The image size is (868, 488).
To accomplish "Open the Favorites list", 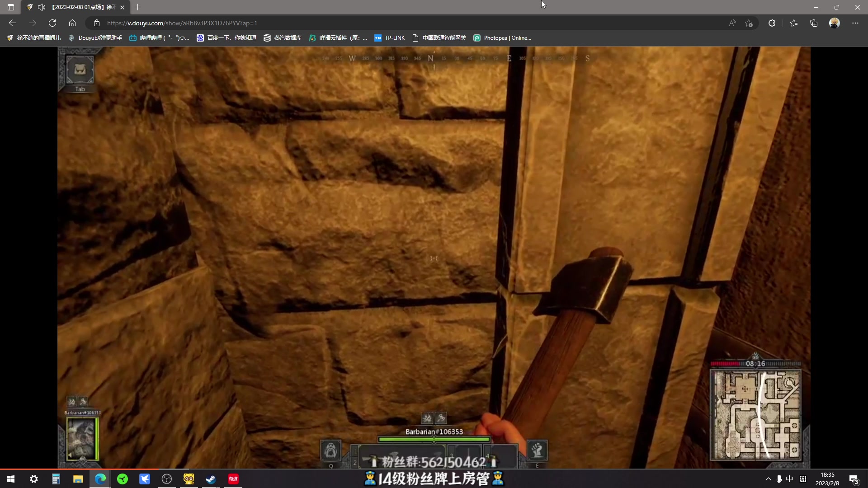I will (x=794, y=23).
